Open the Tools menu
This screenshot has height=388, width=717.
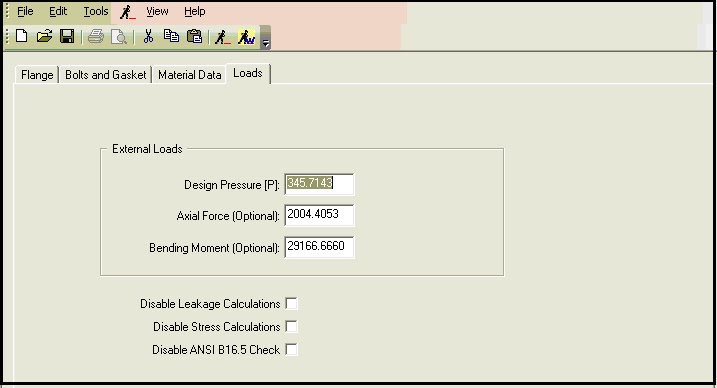pos(96,11)
